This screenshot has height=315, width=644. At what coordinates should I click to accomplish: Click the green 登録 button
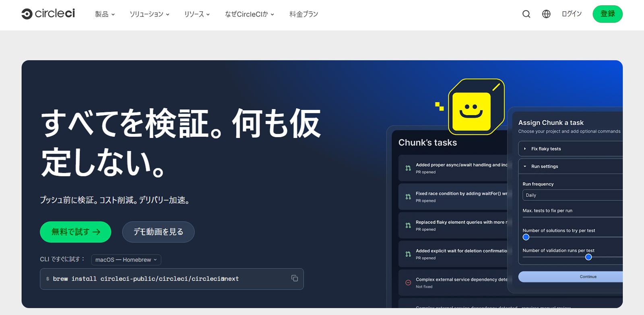click(x=607, y=14)
